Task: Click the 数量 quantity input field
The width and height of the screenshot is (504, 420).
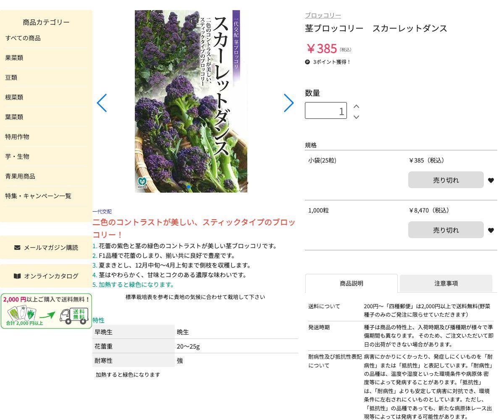Action: click(x=325, y=111)
